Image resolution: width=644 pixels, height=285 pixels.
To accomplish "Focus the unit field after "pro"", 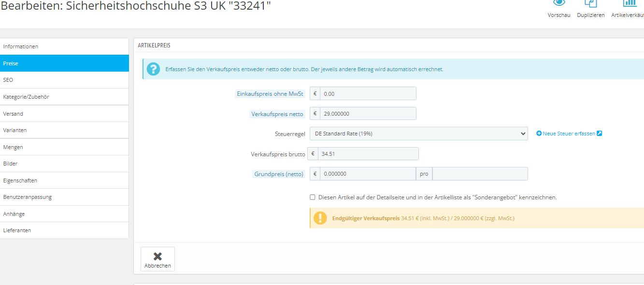I will (480, 174).
